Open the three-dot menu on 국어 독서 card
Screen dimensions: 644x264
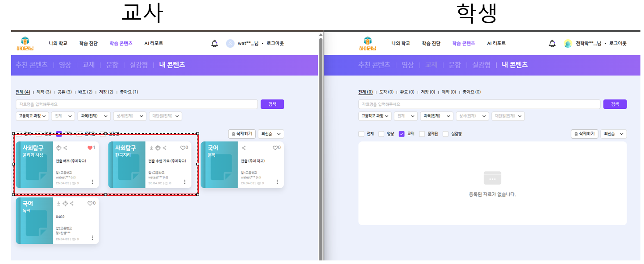tap(92, 238)
